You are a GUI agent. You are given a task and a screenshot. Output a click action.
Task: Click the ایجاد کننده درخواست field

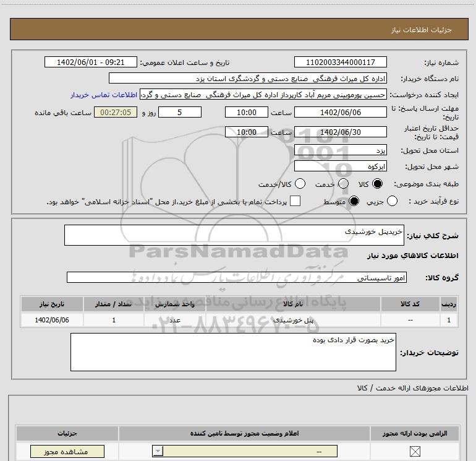(x=263, y=95)
